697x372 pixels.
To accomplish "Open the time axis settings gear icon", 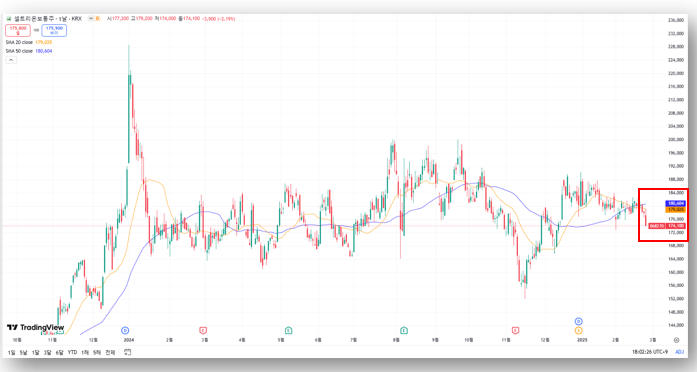I will pyautogui.click(x=676, y=340).
